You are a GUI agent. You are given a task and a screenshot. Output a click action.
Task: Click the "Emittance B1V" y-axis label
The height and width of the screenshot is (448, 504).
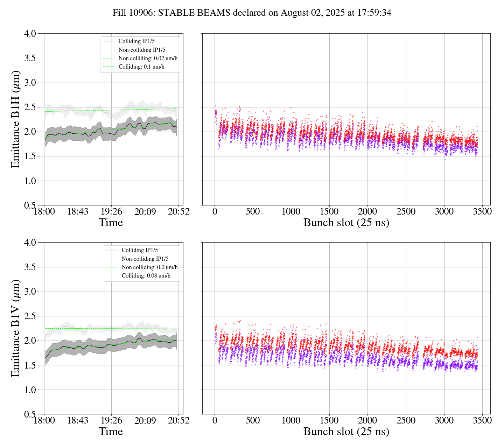tap(15, 328)
